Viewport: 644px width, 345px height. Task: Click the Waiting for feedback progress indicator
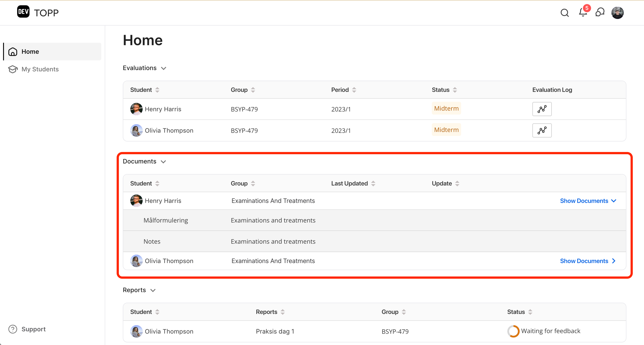[x=513, y=331]
